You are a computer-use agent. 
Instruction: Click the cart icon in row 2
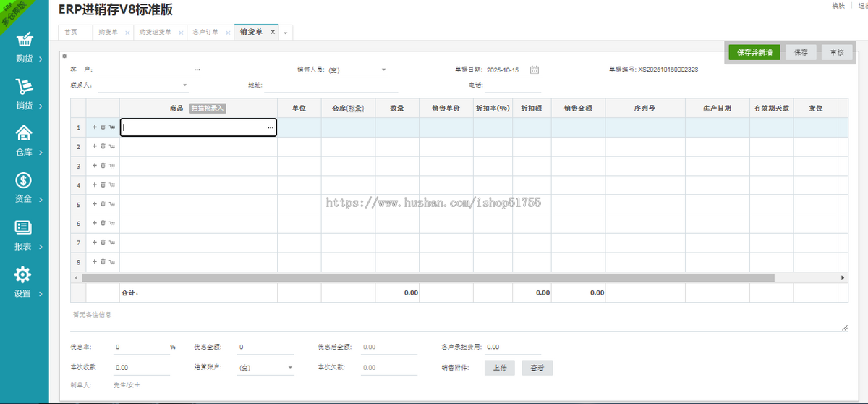pyautogui.click(x=112, y=146)
